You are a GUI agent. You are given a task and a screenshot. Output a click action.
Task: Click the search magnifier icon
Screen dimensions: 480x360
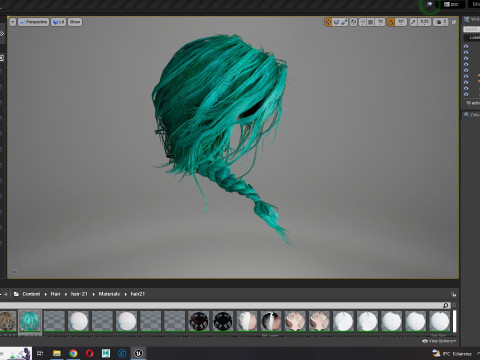point(445,305)
